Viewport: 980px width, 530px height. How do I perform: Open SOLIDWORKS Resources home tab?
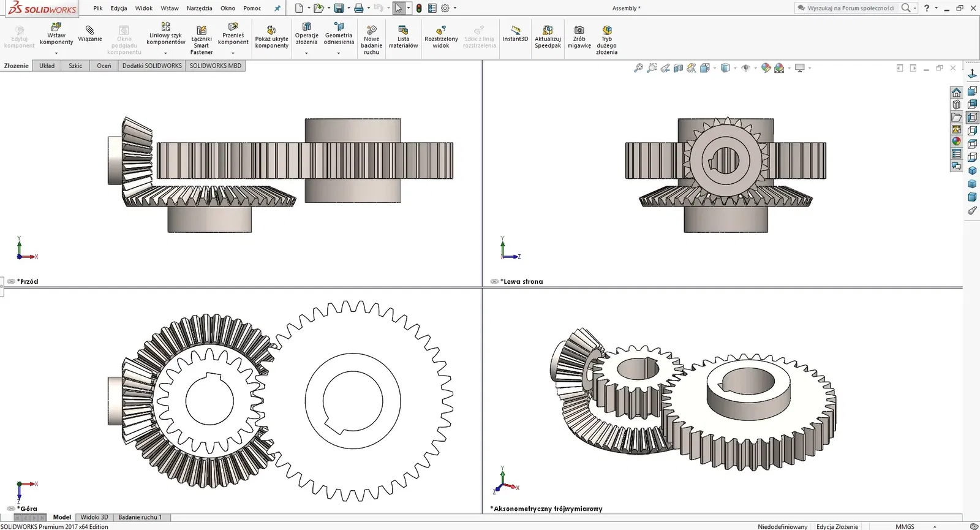[x=956, y=93]
